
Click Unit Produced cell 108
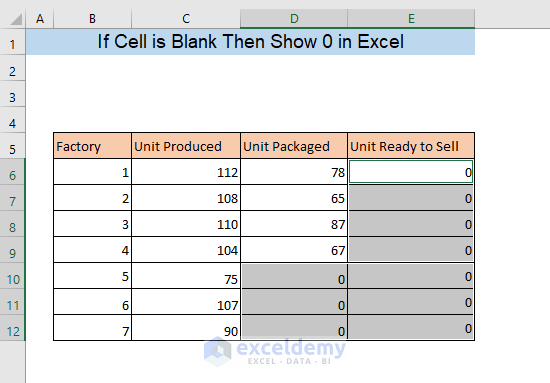coord(186,198)
